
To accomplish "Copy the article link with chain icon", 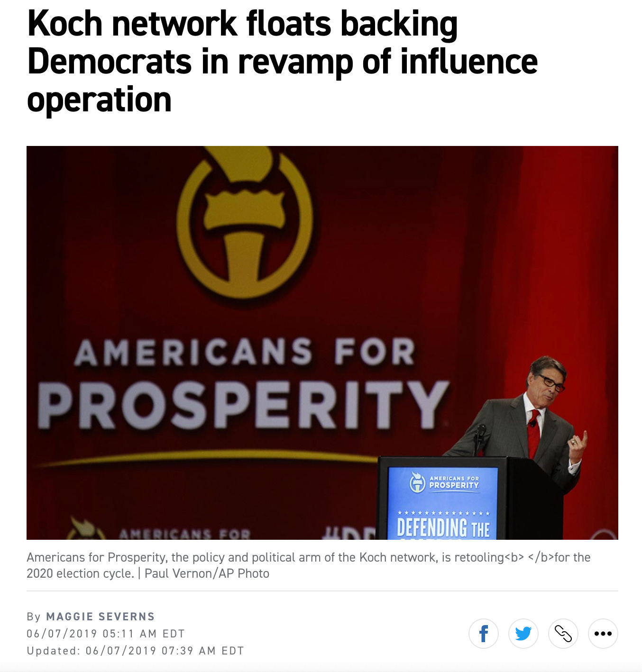I will point(563,633).
